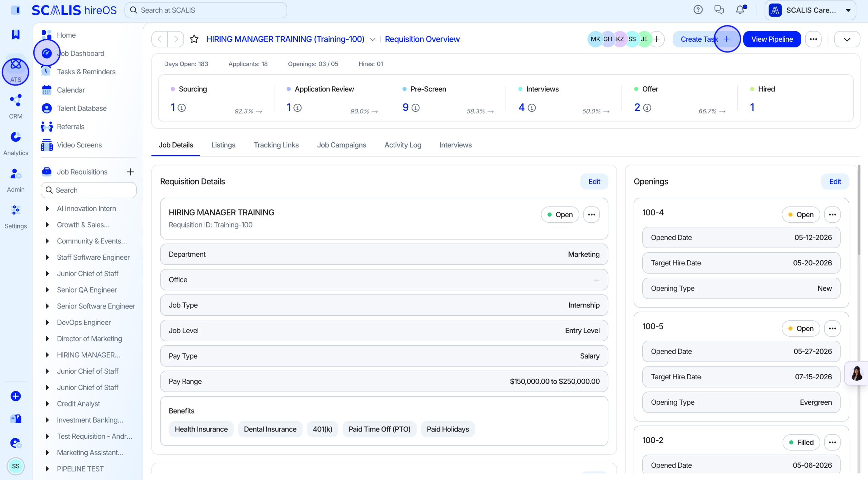
Task: Expand Credit Analyst tree item
Action: pyautogui.click(x=47, y=404)
